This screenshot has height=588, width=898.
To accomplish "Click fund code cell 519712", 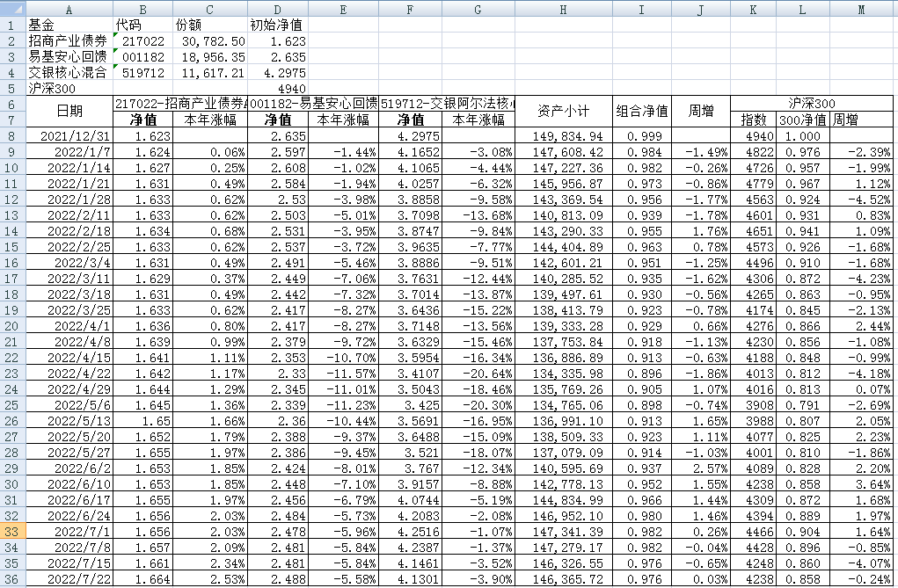I will [143, 73].
